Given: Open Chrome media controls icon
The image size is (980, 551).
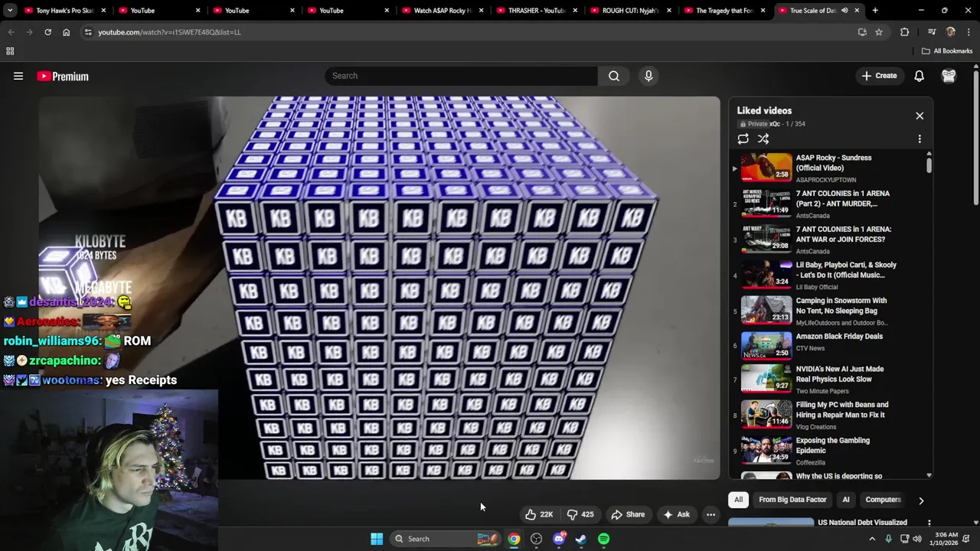Looking at the screenshot, I should [932, 32].
